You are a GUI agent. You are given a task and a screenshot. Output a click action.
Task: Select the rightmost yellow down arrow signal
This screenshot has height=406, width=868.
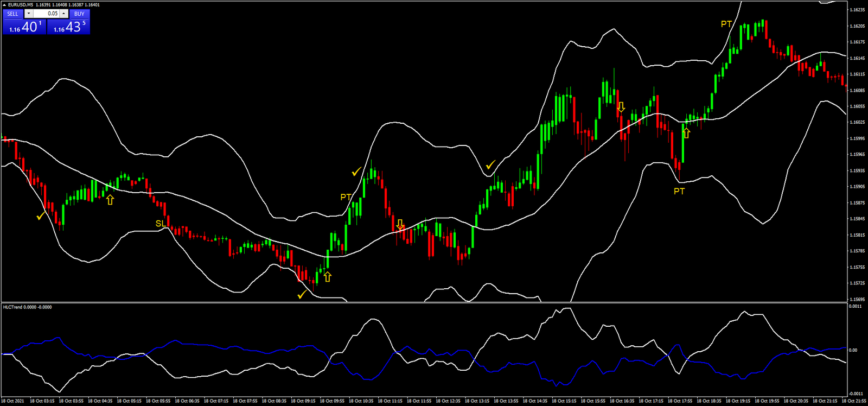click(x=621, y=107)
